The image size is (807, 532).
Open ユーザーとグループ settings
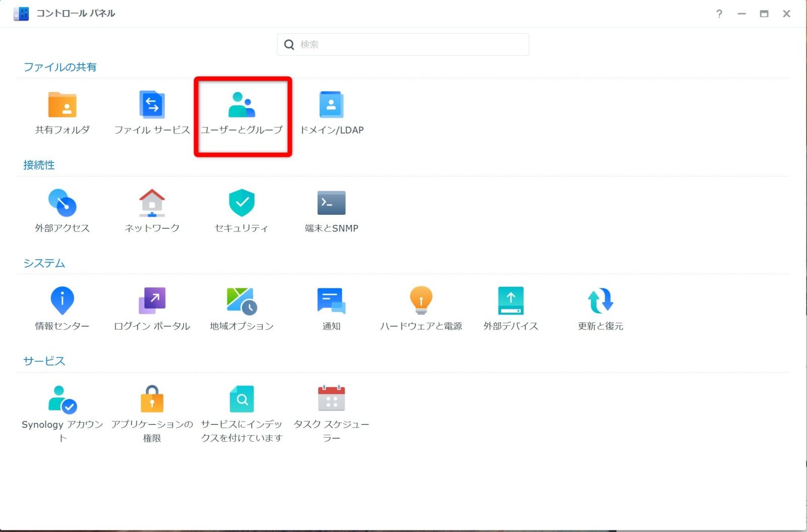(242, 105)
